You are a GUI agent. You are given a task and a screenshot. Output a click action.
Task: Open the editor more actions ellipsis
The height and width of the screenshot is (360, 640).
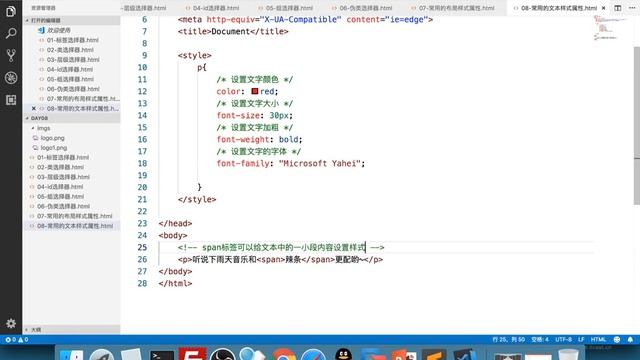point(632,8)
